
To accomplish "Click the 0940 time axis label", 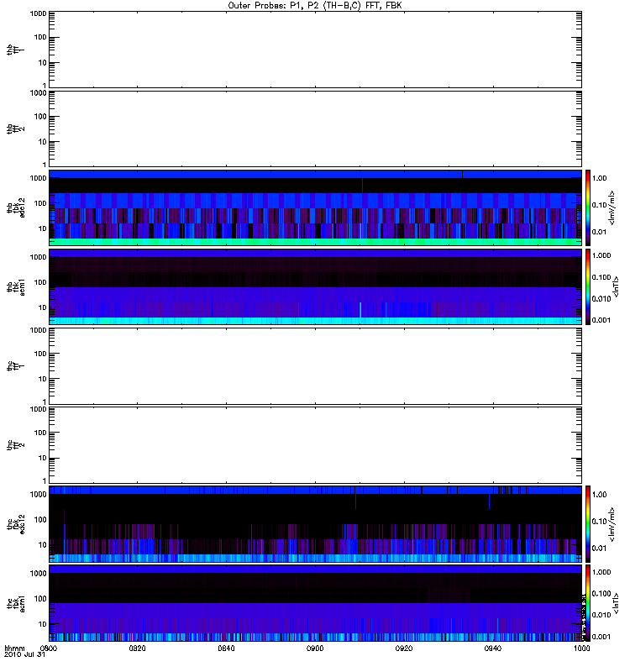I will pos(493,648).
